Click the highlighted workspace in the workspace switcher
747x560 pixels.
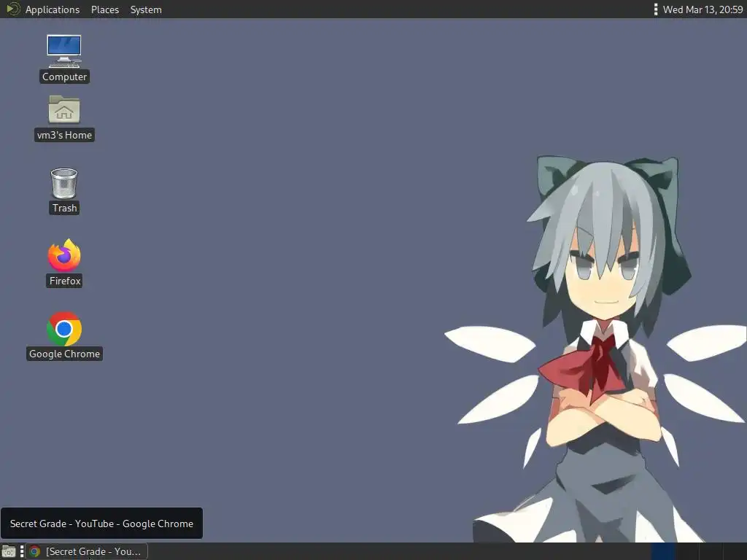(x=662, y=551)
